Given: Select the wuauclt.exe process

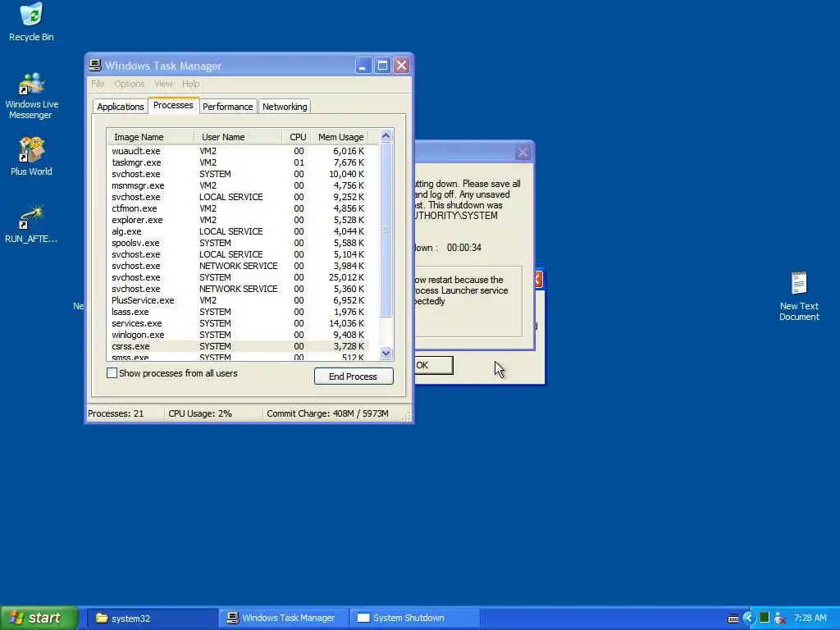Looking at the screenshot, I should coord(240,151).
